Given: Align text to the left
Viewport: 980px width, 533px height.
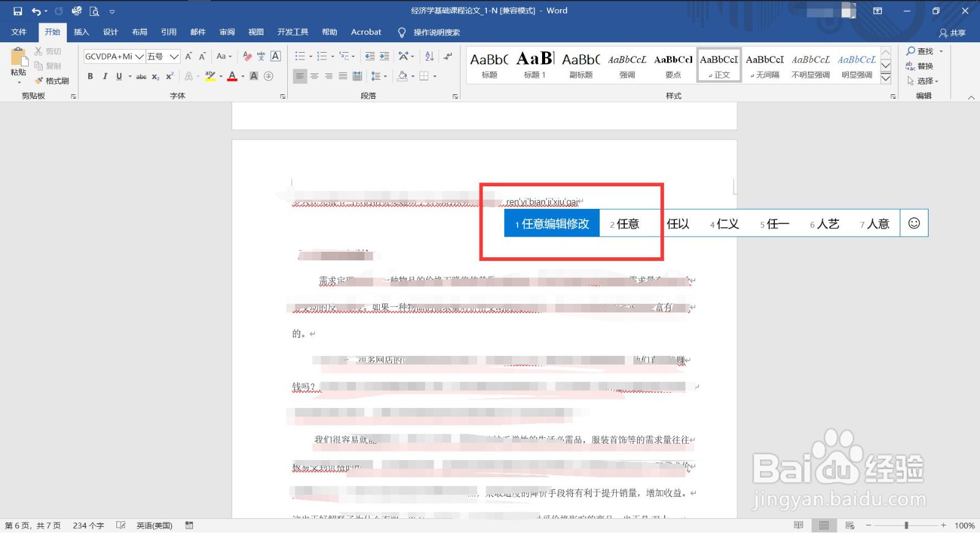Looking at the screenshot, I should [300, 77].
